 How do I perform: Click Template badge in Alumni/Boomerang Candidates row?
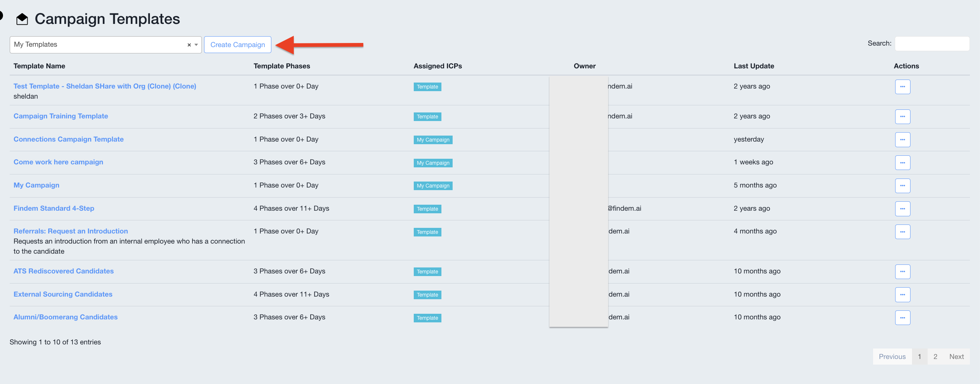tap(427, 318)
